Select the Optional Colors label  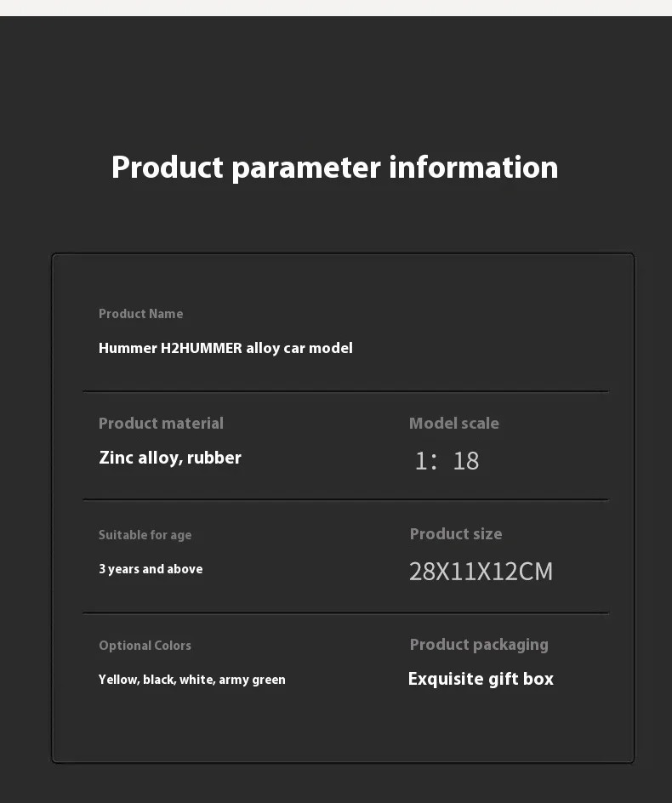[x=145, y=646]
